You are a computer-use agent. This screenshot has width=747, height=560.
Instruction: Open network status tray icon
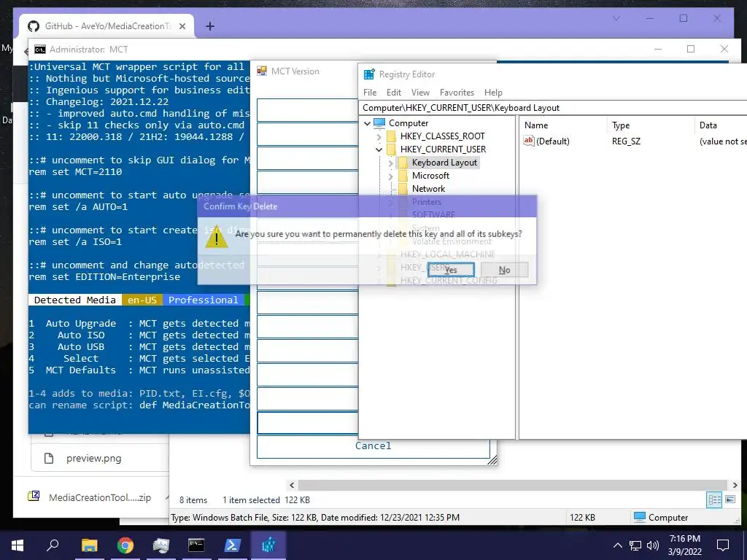635,545
